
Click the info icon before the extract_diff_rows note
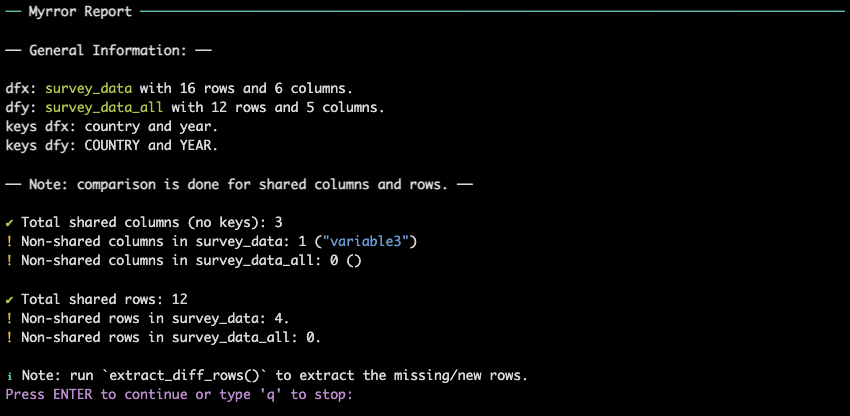coord(9,376)
